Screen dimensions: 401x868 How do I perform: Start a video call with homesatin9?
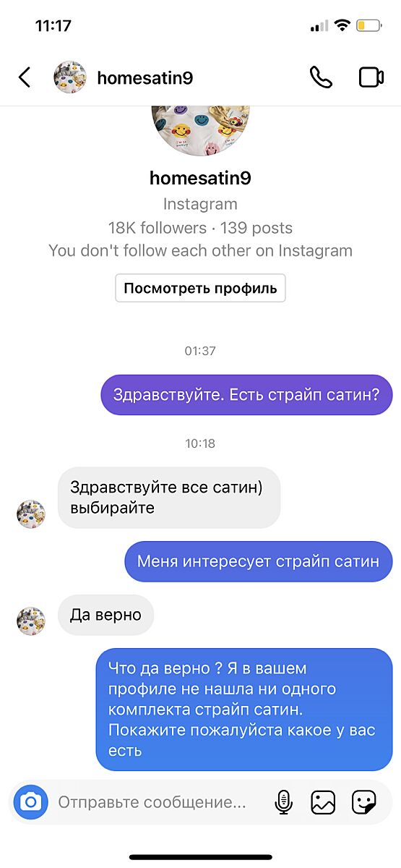point(371,77)
